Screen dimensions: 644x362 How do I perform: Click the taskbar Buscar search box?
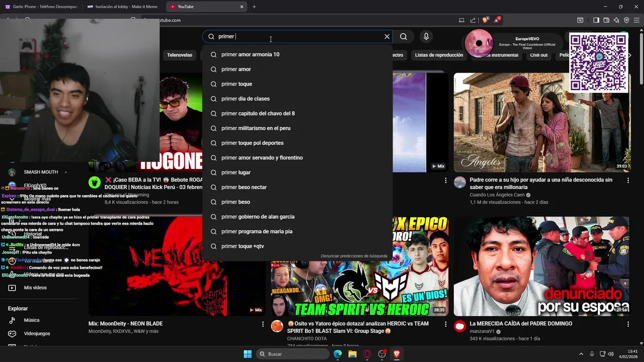[x=293, y=354]
